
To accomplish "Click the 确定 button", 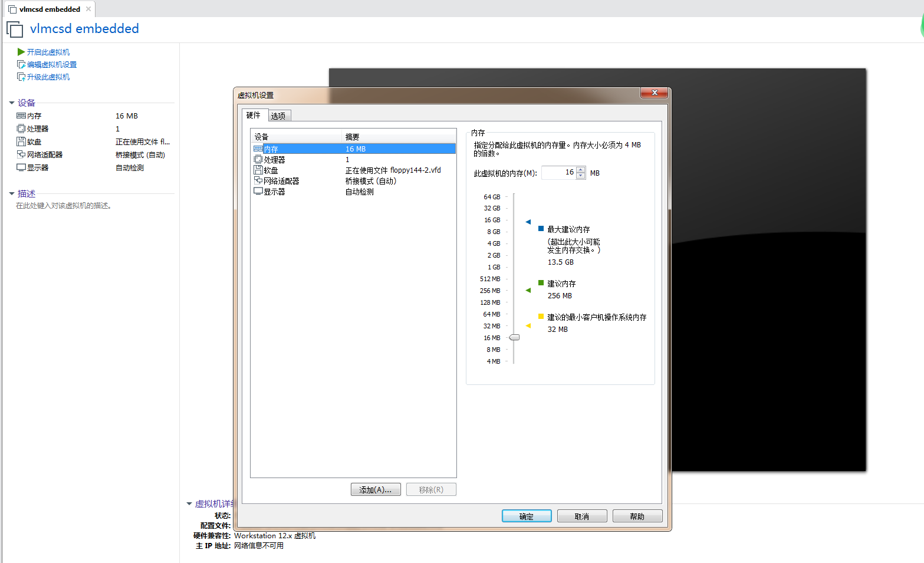I will coord(527,516).
